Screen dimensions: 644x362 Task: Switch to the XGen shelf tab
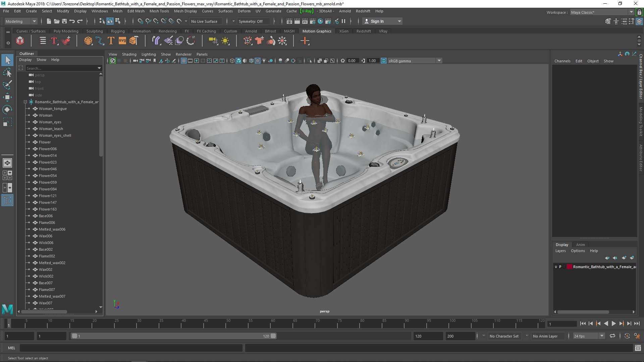(x=343, y=31)
